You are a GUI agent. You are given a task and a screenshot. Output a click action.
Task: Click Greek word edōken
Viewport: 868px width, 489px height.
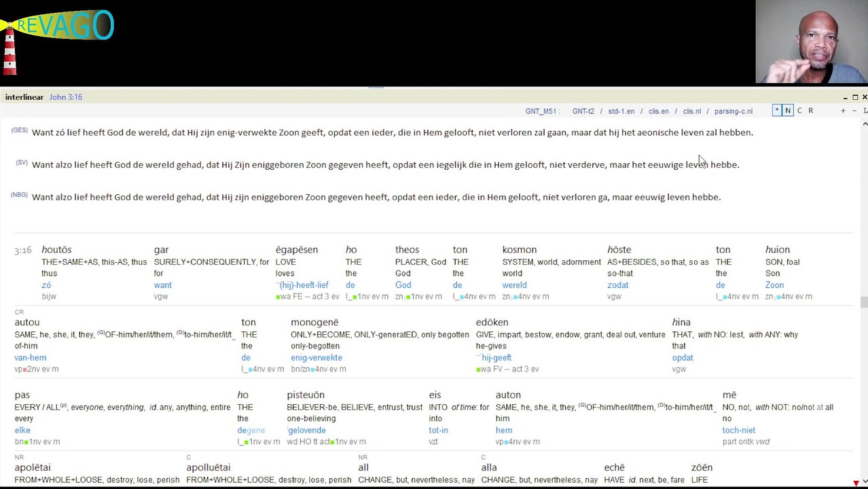(492, 323)
